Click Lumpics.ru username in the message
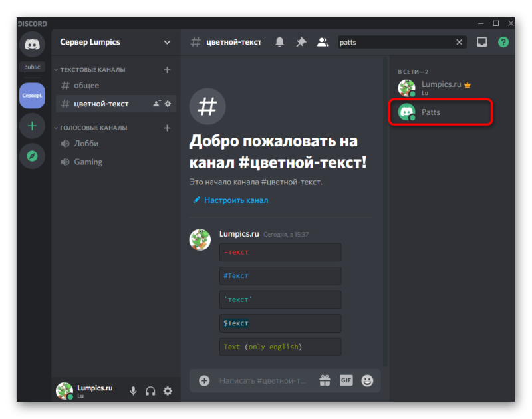Viewport: 532px width, 419px height. click(x=239, y=234)
